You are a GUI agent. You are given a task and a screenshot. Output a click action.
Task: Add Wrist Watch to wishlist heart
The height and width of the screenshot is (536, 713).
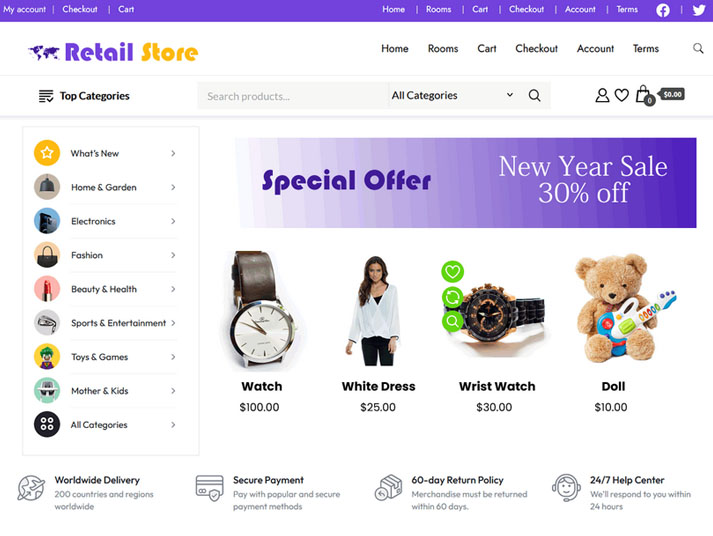coord(452,271)
